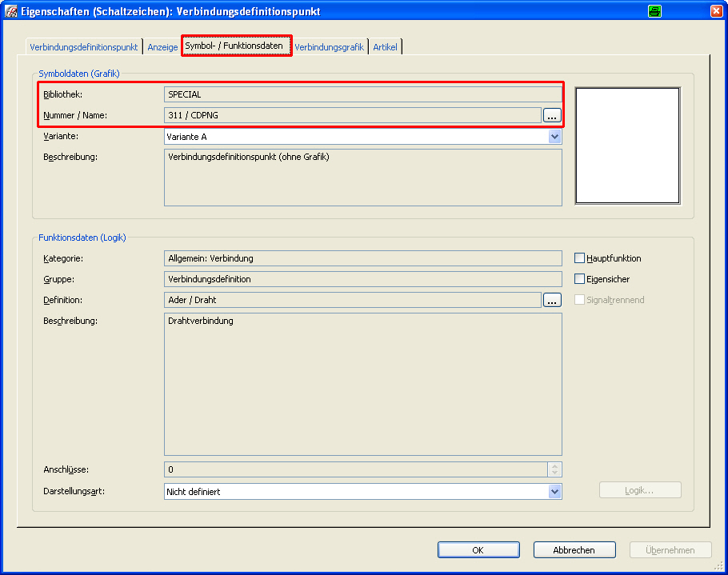Screen dimensions: 728x575
Task: Click the Anschlüsse number field
Action: point(356,469)
